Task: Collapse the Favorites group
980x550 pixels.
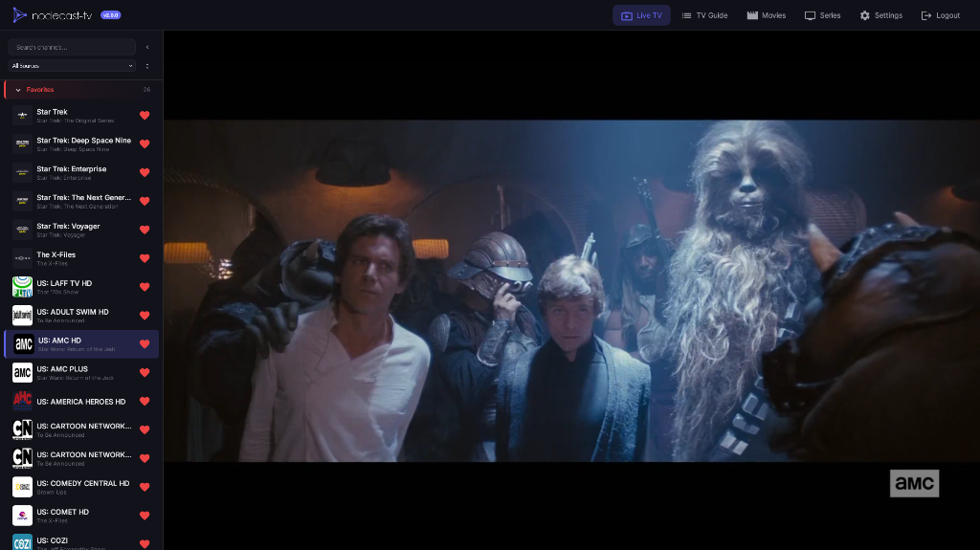Action: (x=18, y=90)
